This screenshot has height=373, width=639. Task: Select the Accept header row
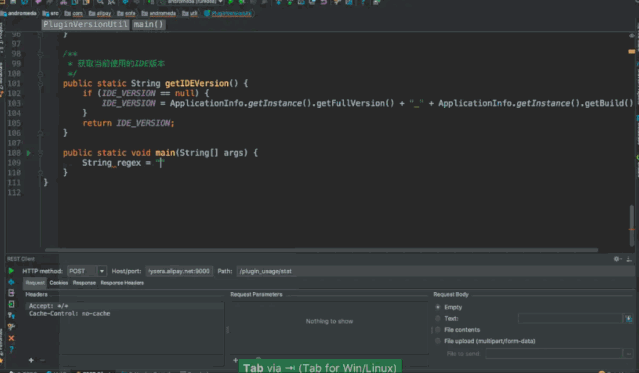124,306
